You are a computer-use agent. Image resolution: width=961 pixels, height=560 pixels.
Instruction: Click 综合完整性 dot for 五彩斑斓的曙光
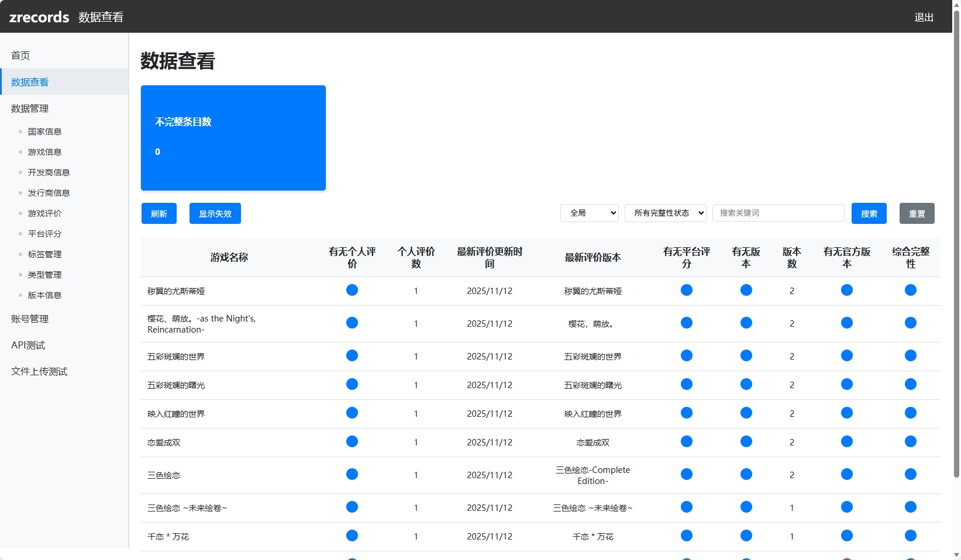(x=910, y=384)
